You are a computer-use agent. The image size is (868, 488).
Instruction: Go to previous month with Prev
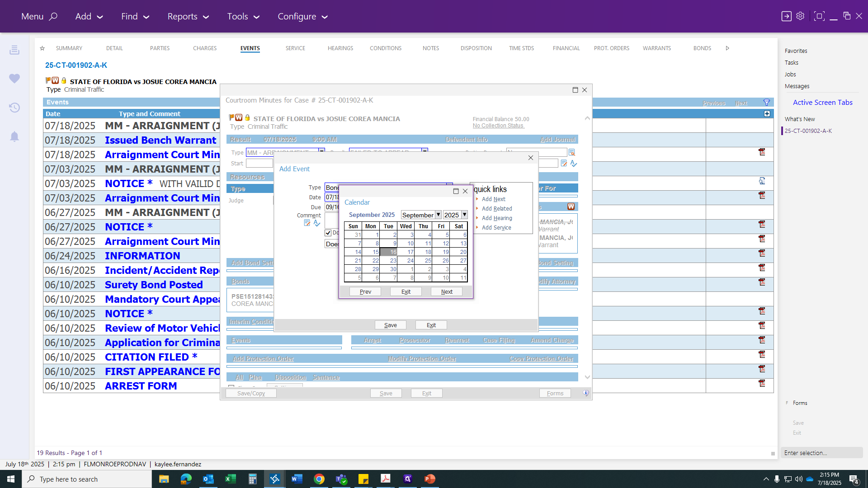365,292
